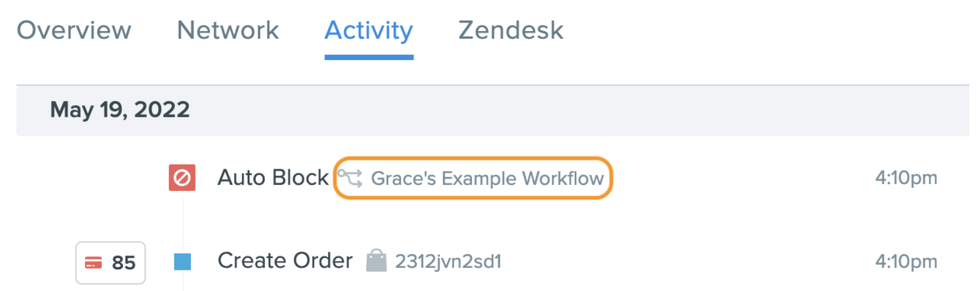Click the red Auto Block prohibition icon
The image size is (980, 291).
tap(182, 178)
